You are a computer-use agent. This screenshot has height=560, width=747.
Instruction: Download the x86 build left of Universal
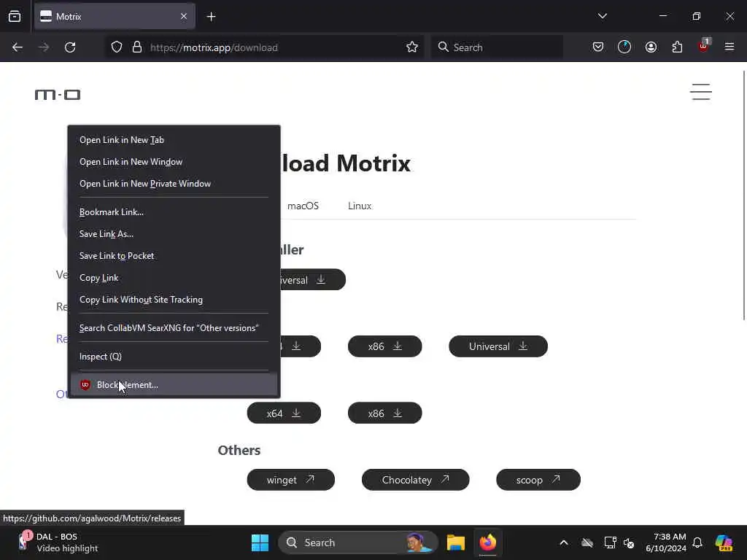[x=385, y=346]
